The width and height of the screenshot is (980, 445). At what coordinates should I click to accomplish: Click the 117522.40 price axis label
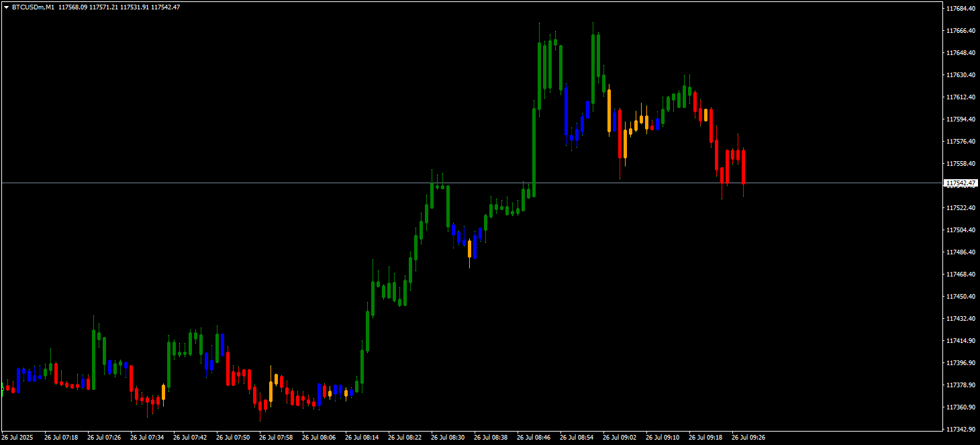pyautogui.click(x=961, y=208)
